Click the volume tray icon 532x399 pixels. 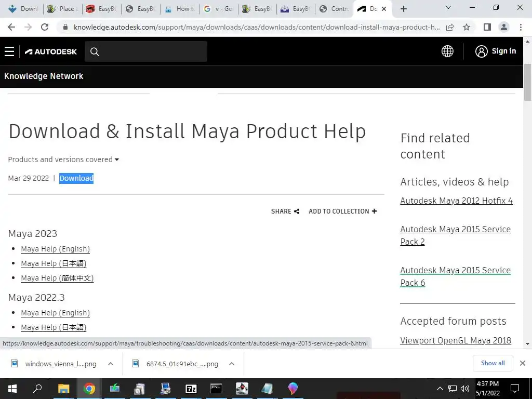click(x=465, y=389)
